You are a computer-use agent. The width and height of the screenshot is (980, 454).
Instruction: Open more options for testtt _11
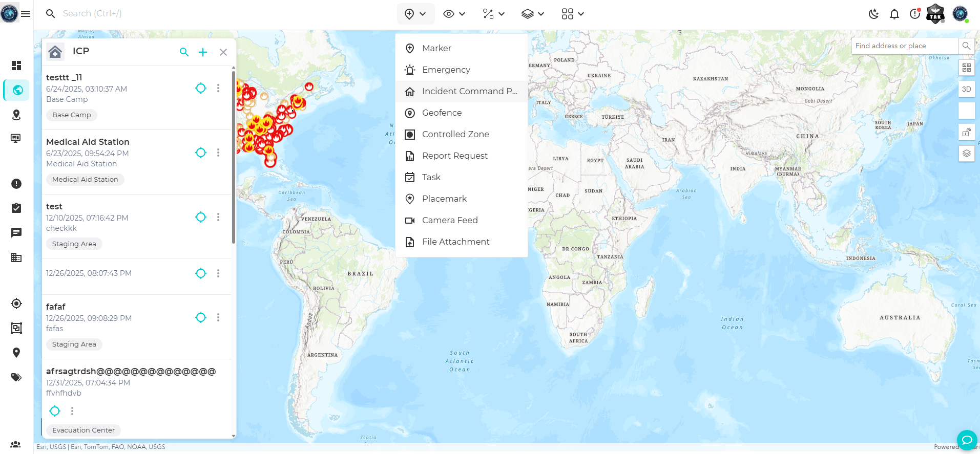tap(218, 88)
